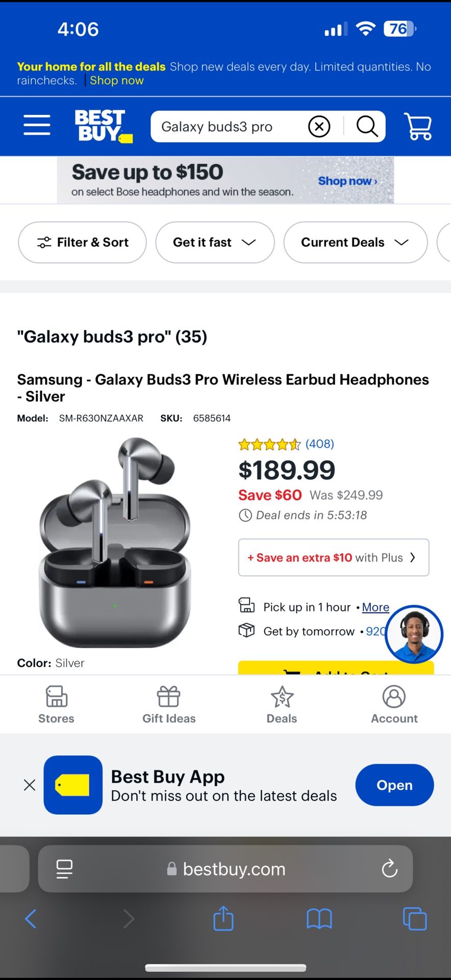View the 408 customer reviews
451x980 pixels.
pos(319,444)
